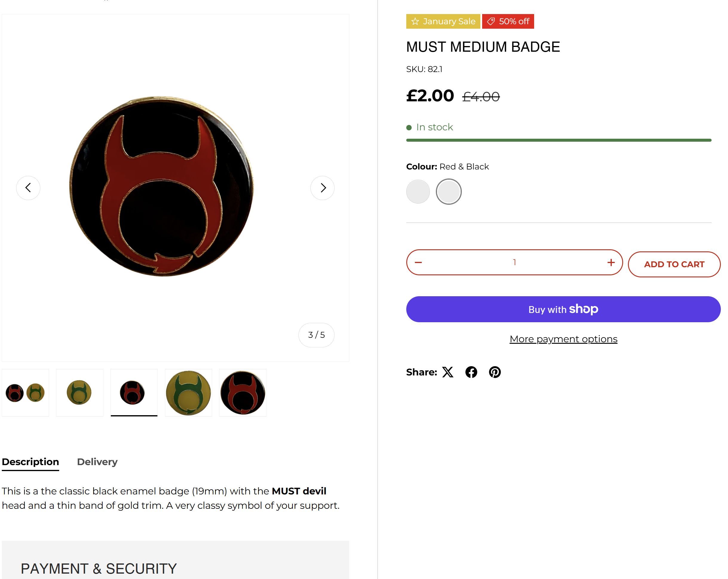This screenshot has width=728, height=579.
Task: Decrease quantity with minus button
Action: click(x=418, y=262)
